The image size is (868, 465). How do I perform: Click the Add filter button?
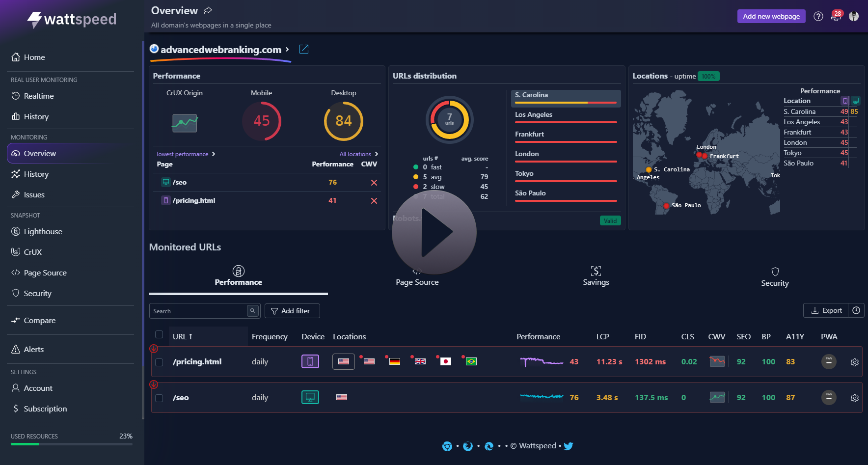[x=292, y=311]
